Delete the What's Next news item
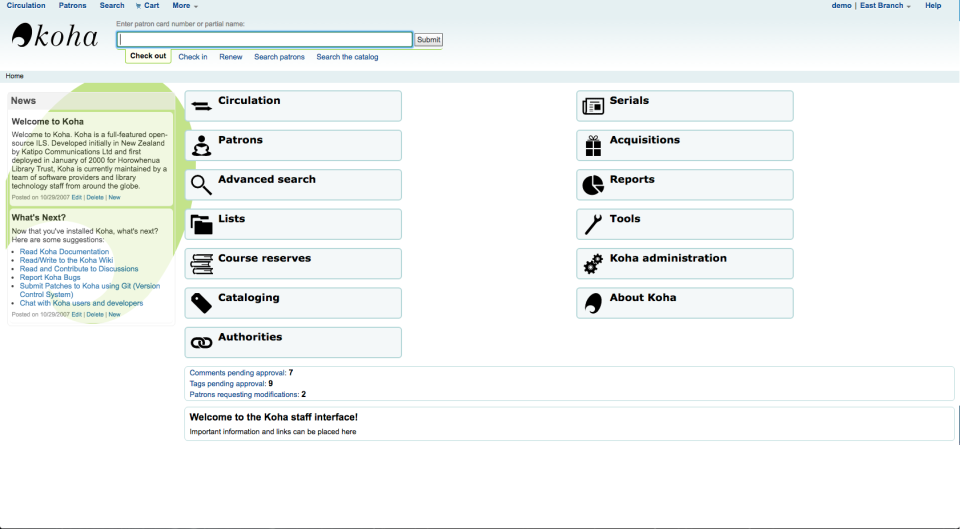The width and height of the screenshot is (960, 529). 95,315
